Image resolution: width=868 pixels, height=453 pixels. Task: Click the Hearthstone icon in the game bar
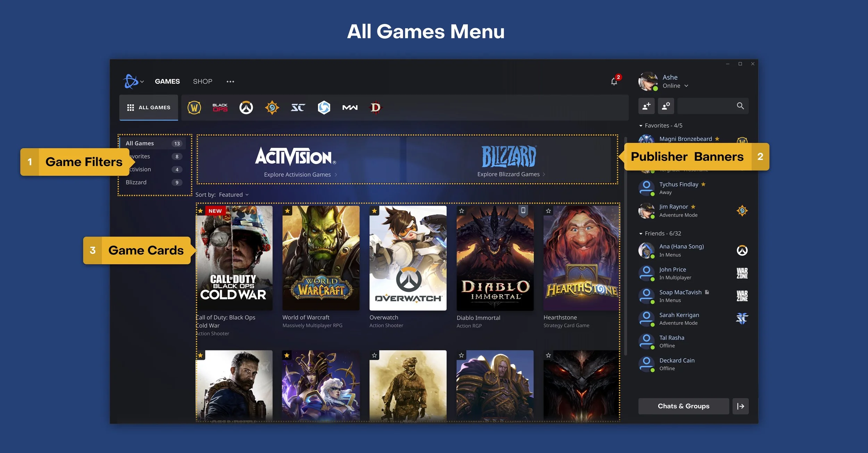272,108
